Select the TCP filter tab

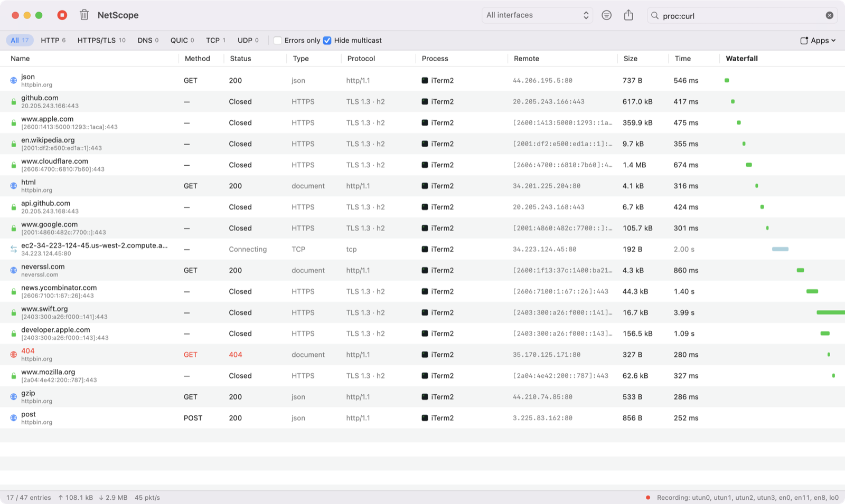tap(215, 40)
